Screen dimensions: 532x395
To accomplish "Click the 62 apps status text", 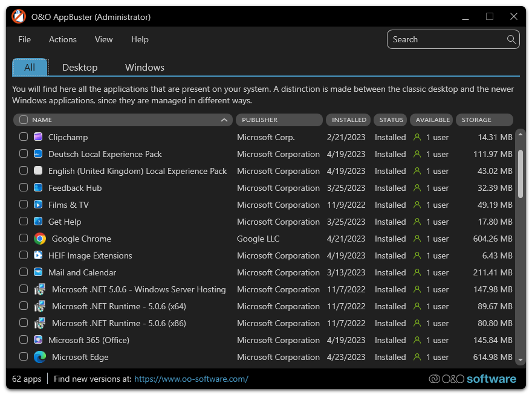I will [x=27, y=379].
